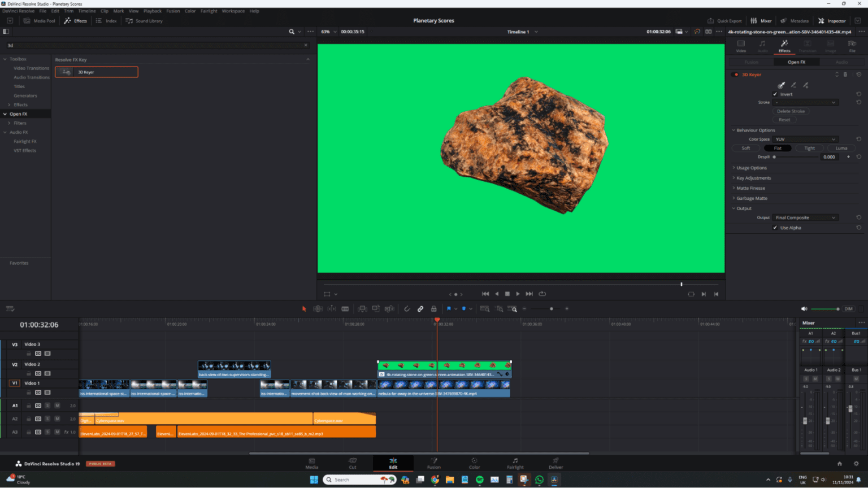Toggle the linked selection chain icon
The width and height of the screenshot is (868, 488).
pos(420,309)
